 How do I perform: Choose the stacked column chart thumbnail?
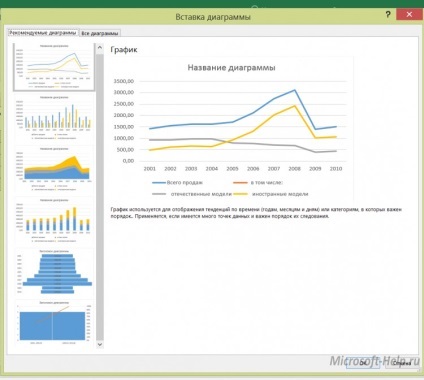pyautogui.click(x=54, y=220)
